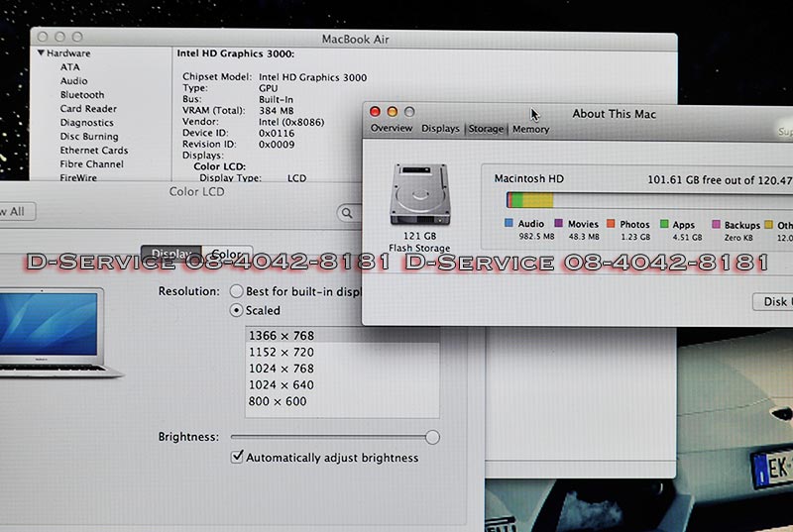The width and height of the screenshot is (793, 532).
Task: Choose the 1366 × 768 resolution
Action: 342,336
